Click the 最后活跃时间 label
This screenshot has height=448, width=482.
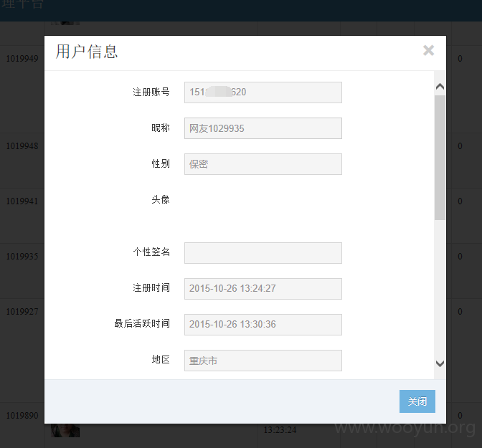tap(142, 323)
